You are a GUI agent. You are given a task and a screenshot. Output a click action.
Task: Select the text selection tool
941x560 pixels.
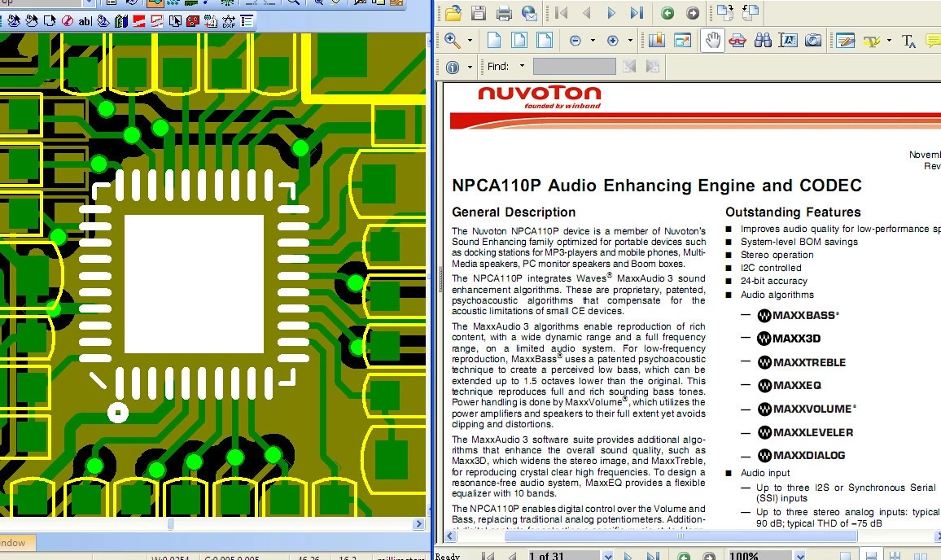click(x=788, y=40)
